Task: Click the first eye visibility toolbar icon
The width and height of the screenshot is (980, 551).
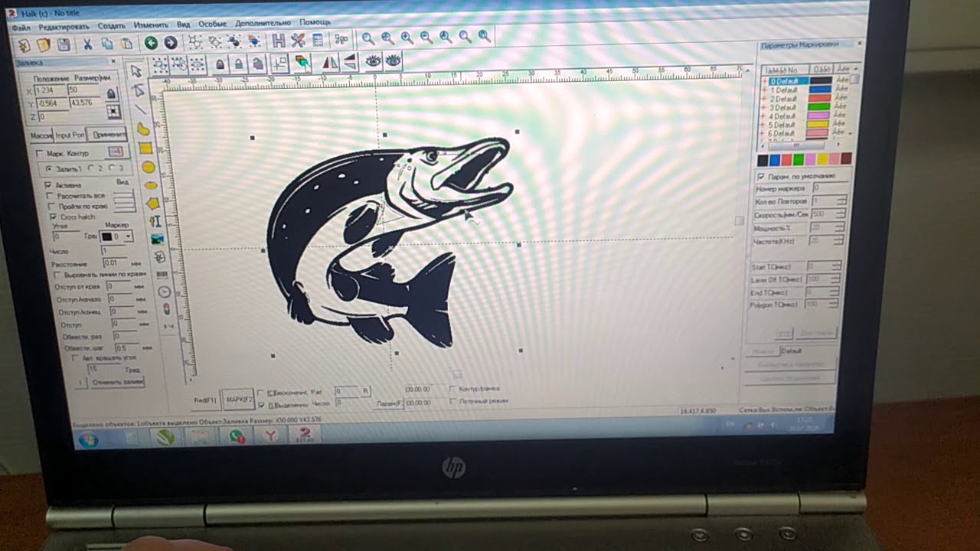Action: [373, 60]
